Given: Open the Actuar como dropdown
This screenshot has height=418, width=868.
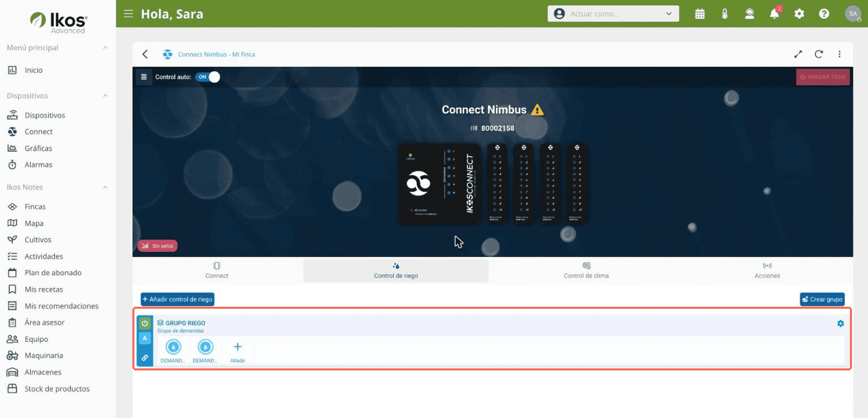Looking at the screenshot, I should pos(613,14).
